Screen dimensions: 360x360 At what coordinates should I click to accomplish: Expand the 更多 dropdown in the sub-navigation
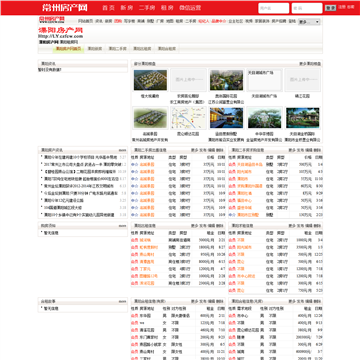(309, 22)
